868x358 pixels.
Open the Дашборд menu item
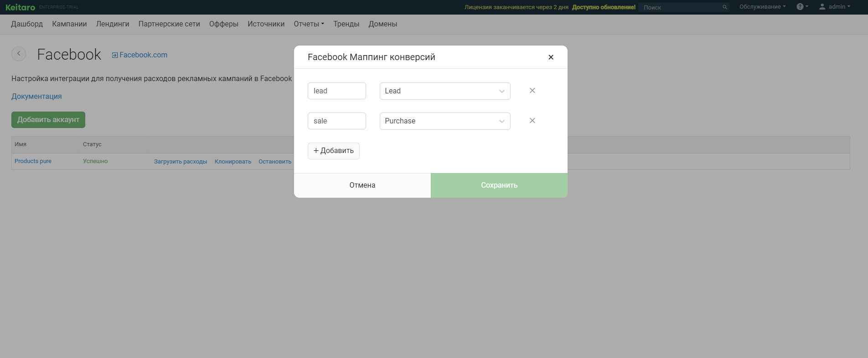[x=27, y=24]
